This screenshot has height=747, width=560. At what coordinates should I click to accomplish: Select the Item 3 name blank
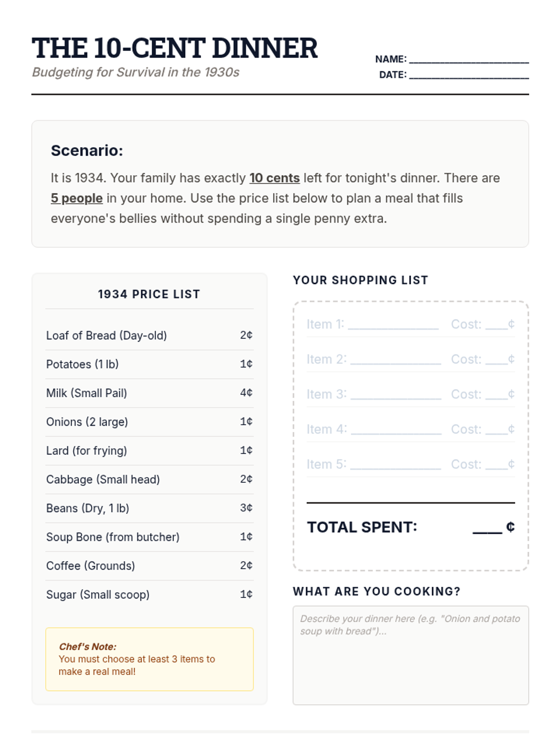coord(395,395)
